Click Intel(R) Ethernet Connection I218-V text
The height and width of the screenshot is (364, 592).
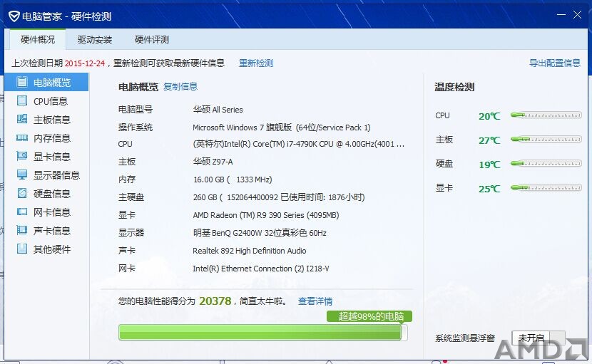coord(261,269)
